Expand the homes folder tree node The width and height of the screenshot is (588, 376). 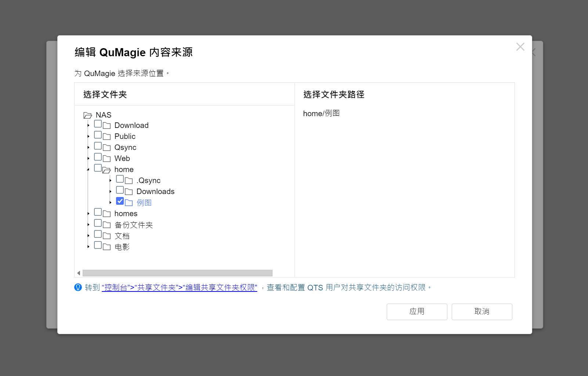[x=88, y=214]
